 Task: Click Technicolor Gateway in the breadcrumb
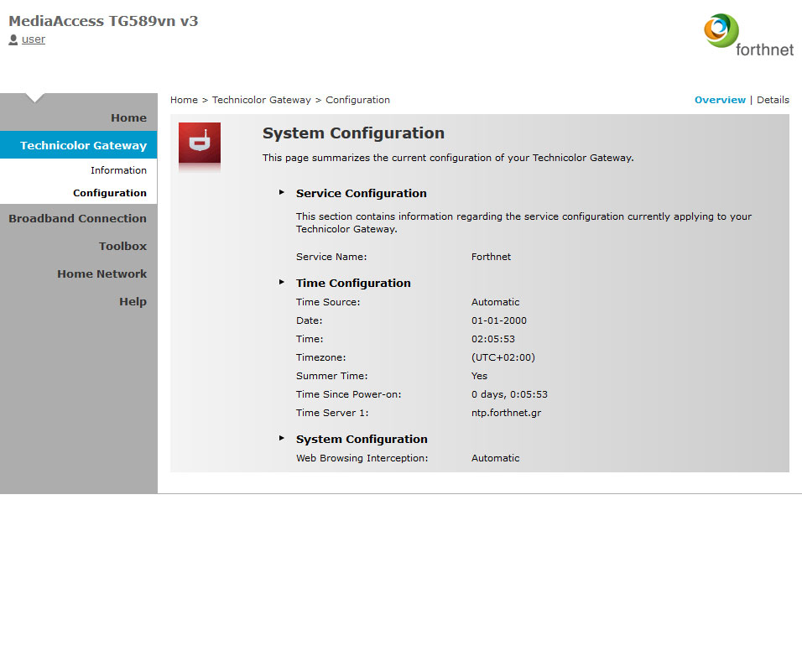(x=262, y=100)
